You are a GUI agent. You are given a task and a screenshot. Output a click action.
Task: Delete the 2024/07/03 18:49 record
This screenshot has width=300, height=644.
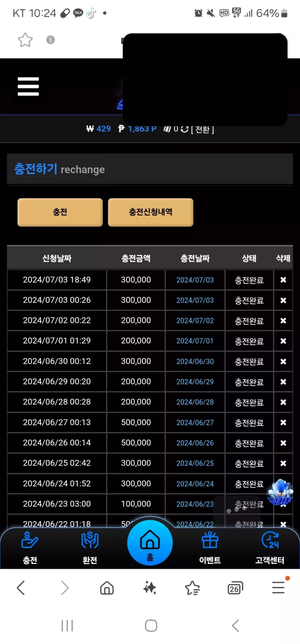pos(283,280)
